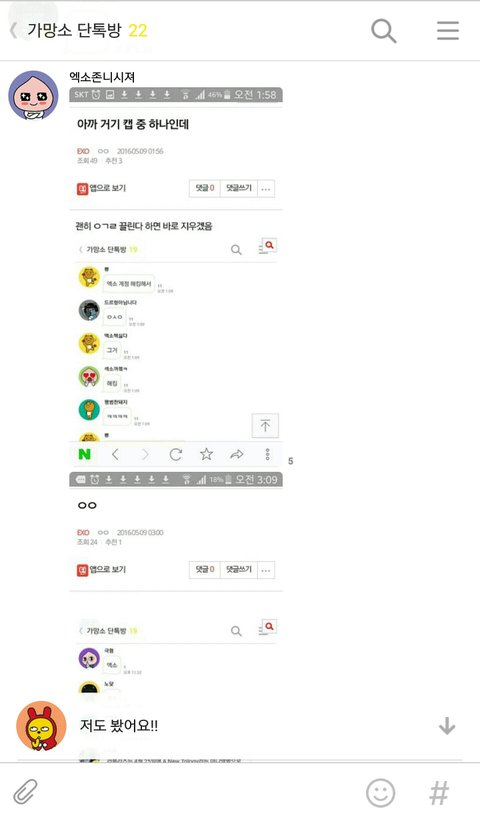Image resolution: width=480 pixels, height=821 pixels.
Task: Tap the refresh icon in browser bar
Action: 175,454
